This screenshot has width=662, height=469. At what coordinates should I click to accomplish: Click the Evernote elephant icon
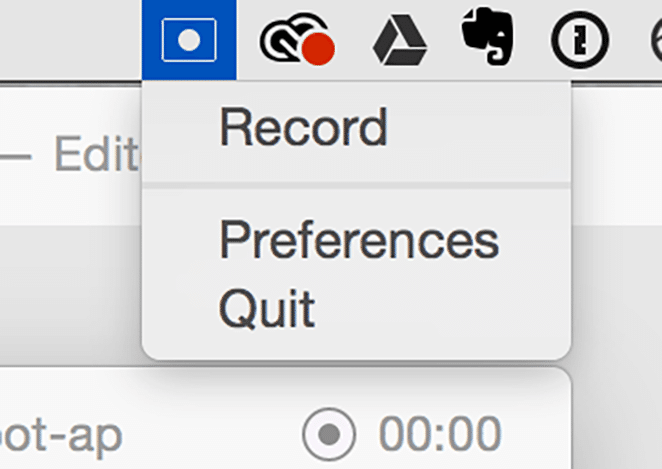pyautogui.click(x=487, y=38)
